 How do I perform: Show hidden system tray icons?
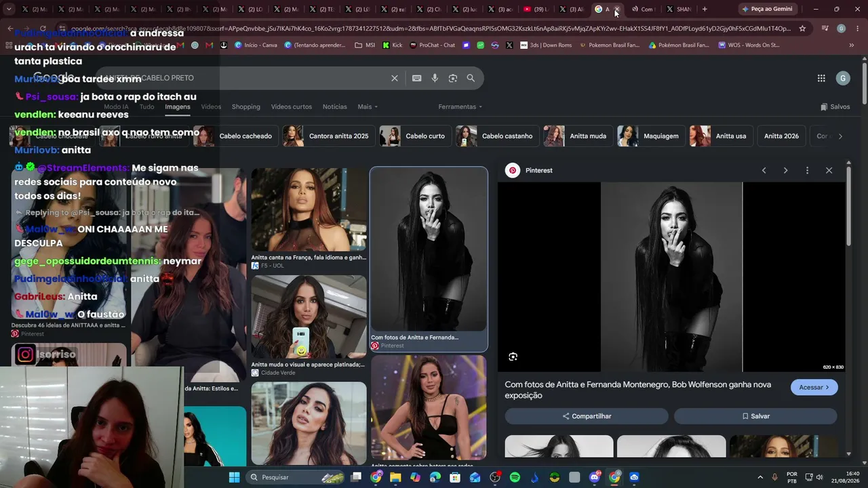pos(759,477)
